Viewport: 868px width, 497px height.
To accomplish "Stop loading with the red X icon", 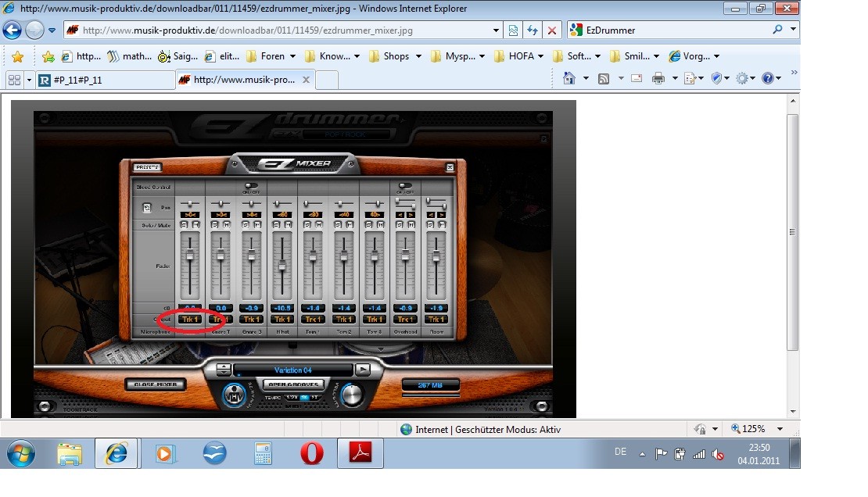I will point(552,30).
